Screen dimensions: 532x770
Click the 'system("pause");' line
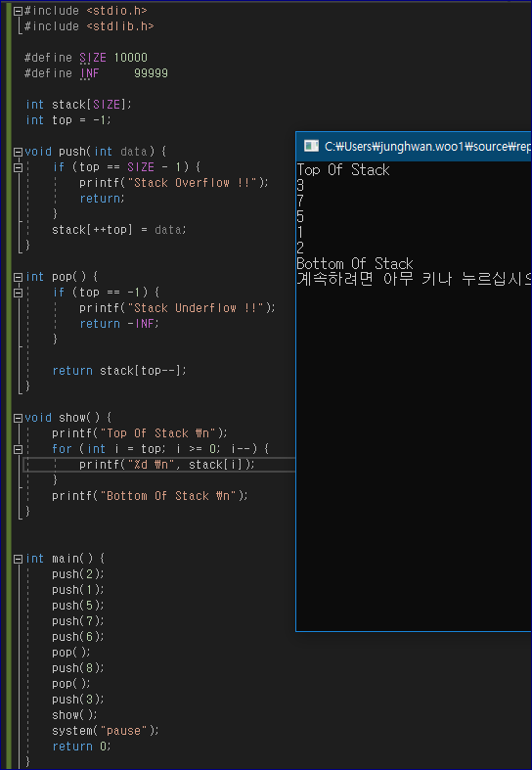click(x=106, y=731)
